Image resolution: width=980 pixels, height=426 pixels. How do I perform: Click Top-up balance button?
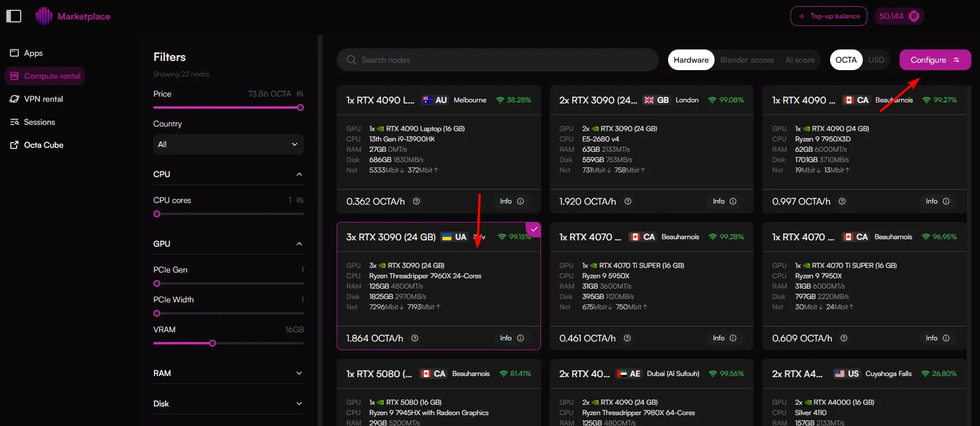click(829, 16)
